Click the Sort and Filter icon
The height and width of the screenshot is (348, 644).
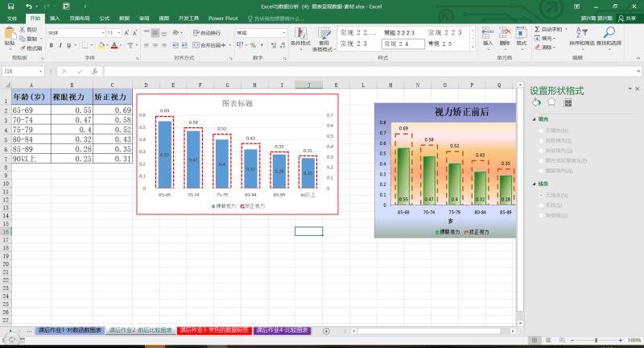click(x=580, y=33)
